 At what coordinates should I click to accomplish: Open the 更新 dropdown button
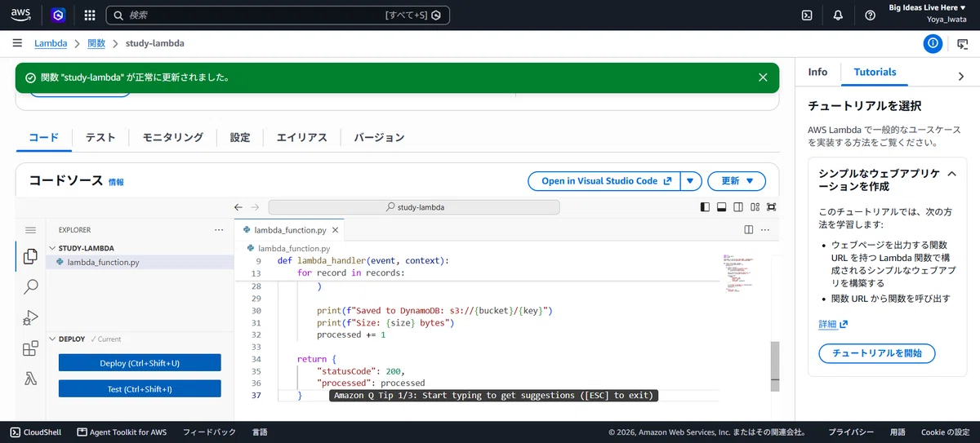tap(736, 181)
